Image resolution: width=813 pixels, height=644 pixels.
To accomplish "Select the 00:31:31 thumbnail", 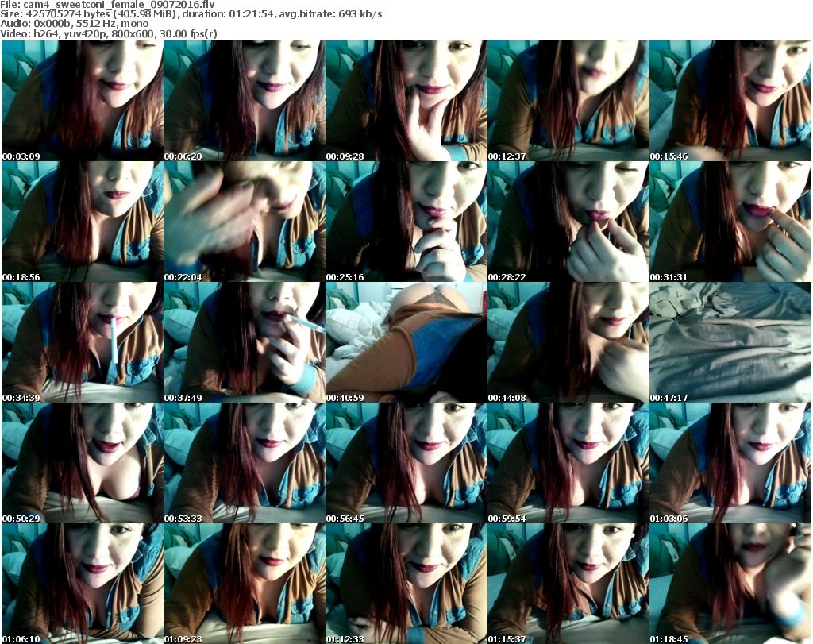I will tap(730, 222).
